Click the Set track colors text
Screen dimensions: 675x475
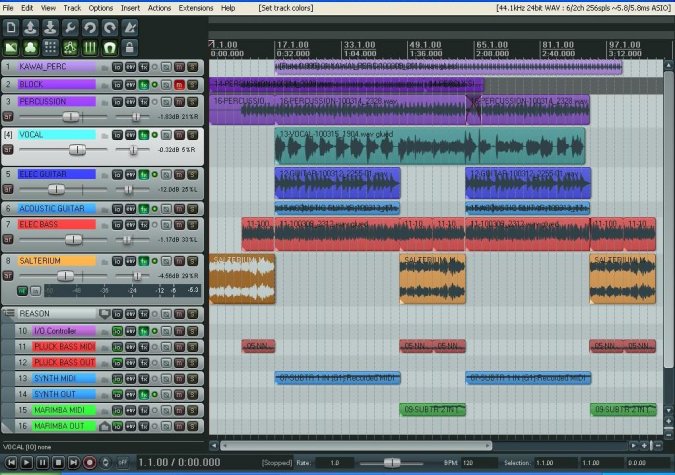click(286, 8)
